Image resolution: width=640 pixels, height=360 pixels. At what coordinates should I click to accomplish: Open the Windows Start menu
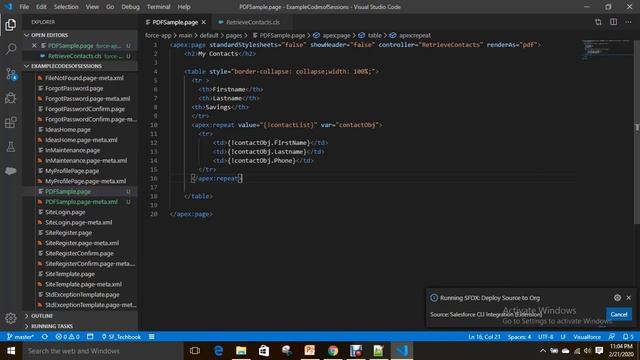coord(11,351)
